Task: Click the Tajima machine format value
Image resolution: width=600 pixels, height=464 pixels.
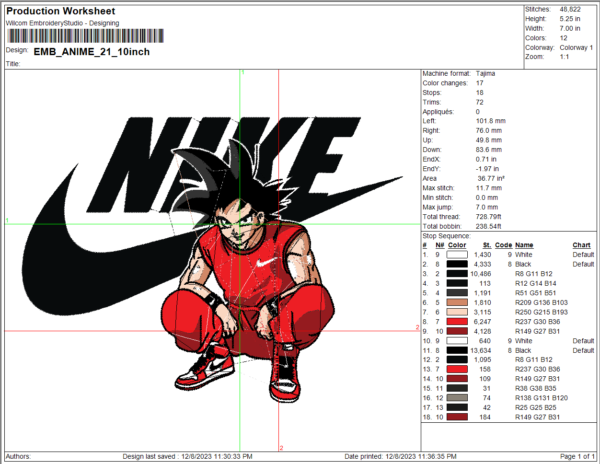Action: (x=485, y=73)
